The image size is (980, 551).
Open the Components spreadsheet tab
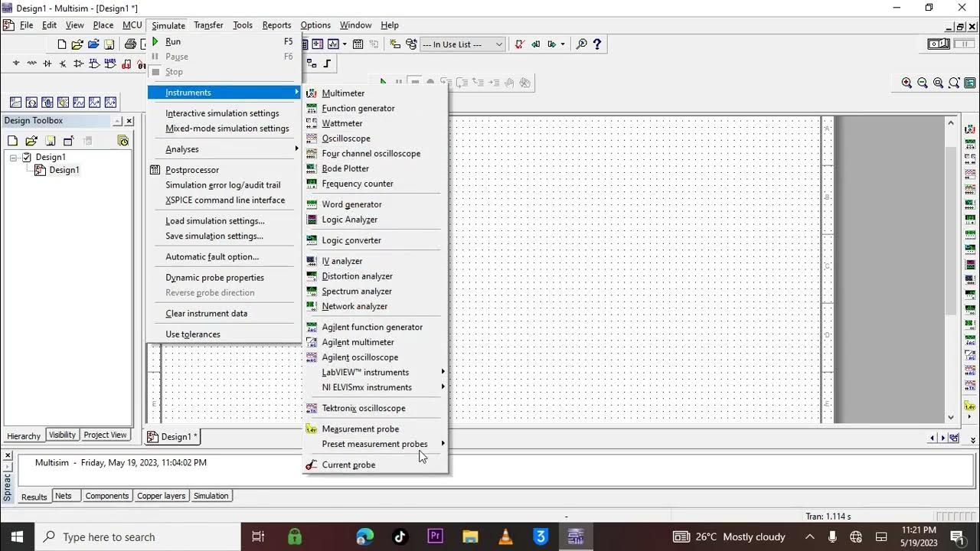point(107,496)
